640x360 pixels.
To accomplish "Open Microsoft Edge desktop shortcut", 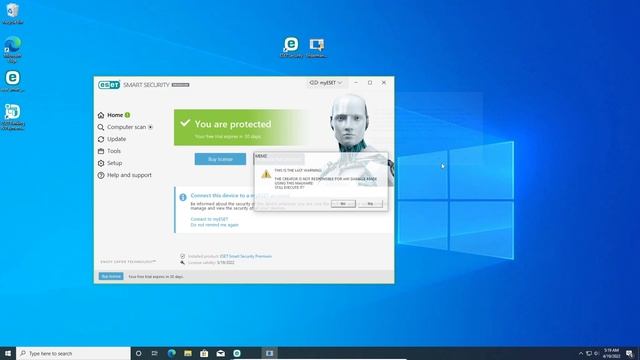I will point(13,49).
